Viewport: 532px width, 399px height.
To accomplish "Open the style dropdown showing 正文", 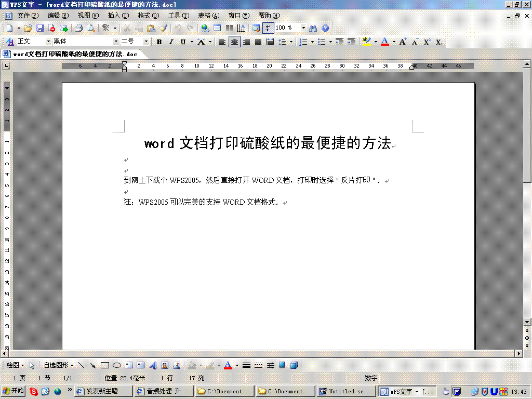I will point(48,41).
